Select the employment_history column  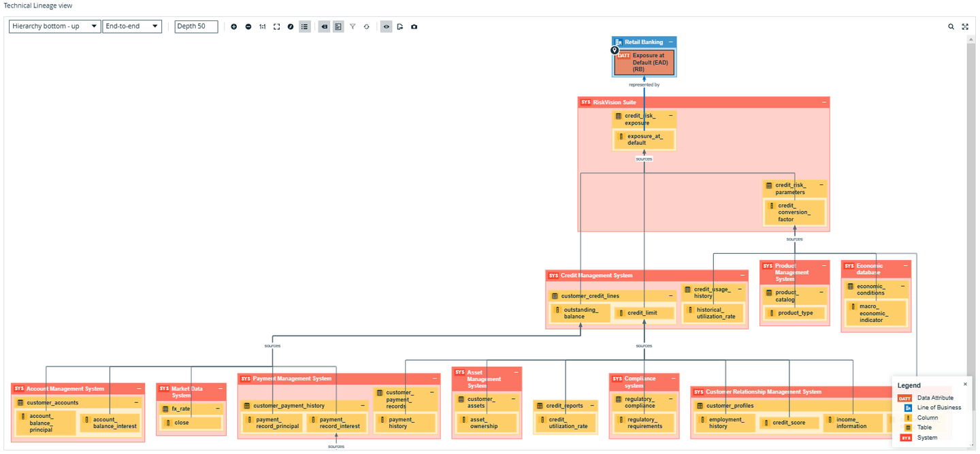pyautogui.click(x=725, y=423)
